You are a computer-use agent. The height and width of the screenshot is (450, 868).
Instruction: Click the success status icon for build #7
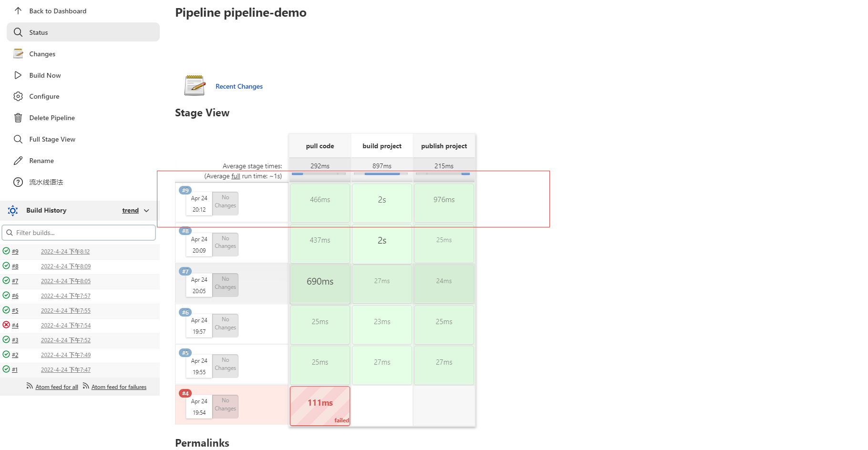pyautogui.click(x=6, y=280)
